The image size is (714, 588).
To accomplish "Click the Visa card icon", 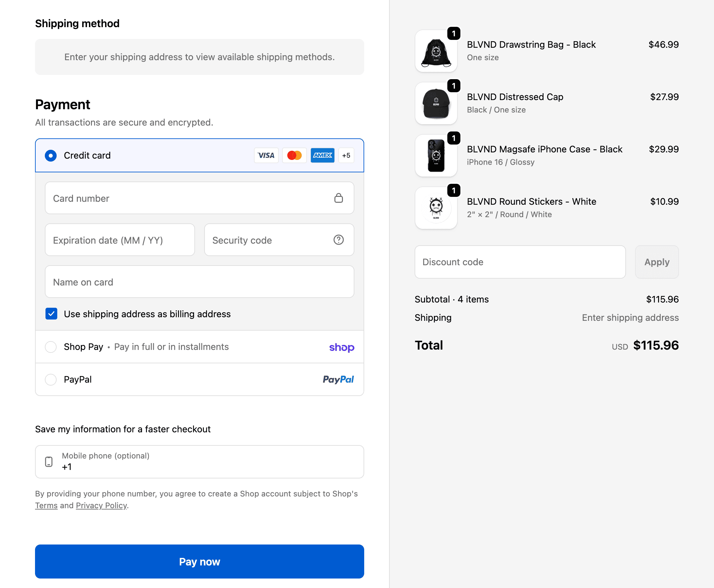I will pyautogui.click(x=266, y=155).
